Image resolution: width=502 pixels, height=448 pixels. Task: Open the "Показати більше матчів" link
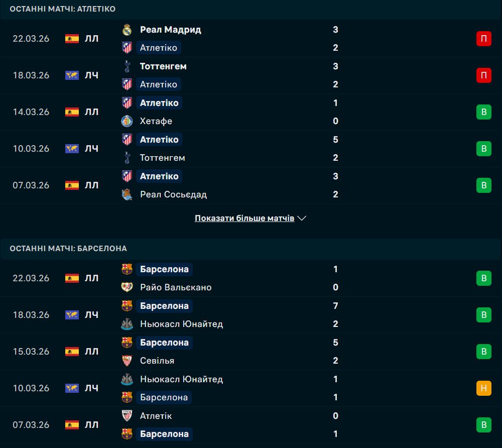244,218
